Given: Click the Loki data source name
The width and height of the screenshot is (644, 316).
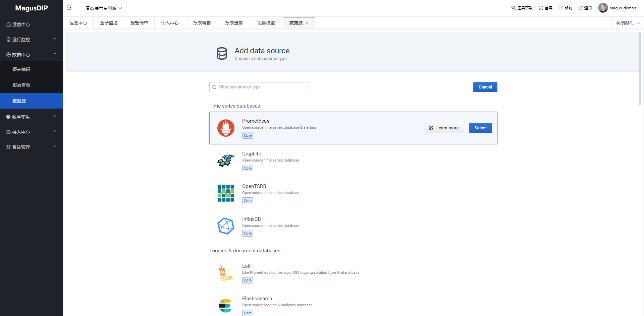Looking at the screenshot, I should tap(247, 266).
